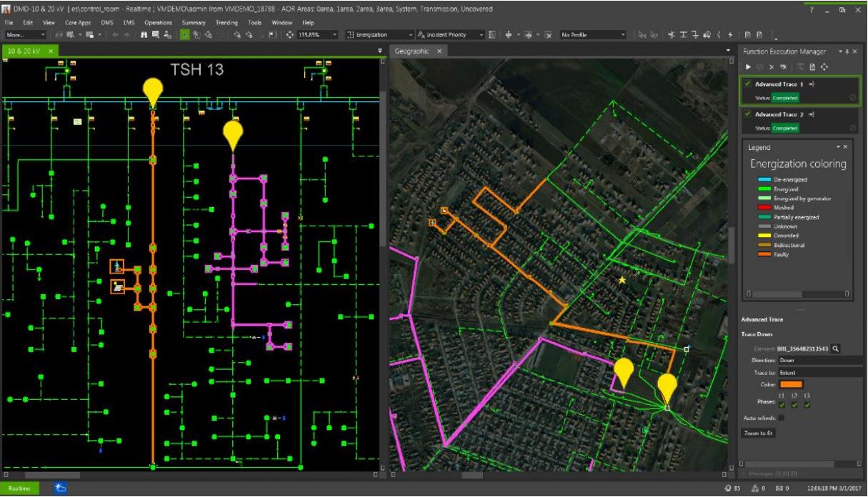Pin the Function Execution Manager panel
The height and width of the screenshot is (497, 868).
point(847,51)
